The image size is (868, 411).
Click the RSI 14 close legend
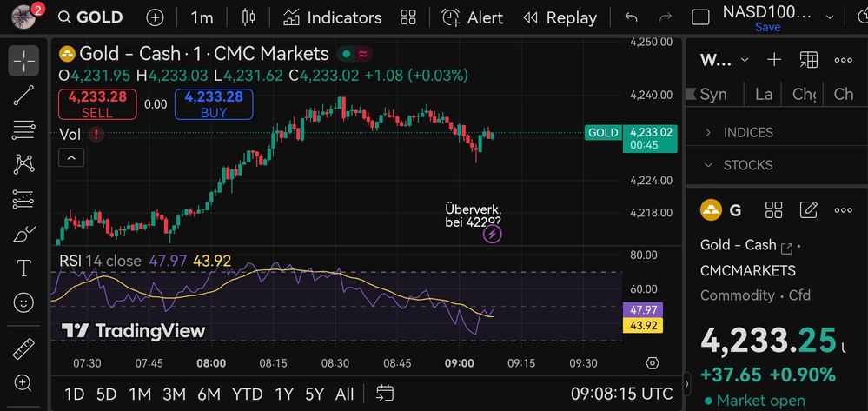coord(100,261)
